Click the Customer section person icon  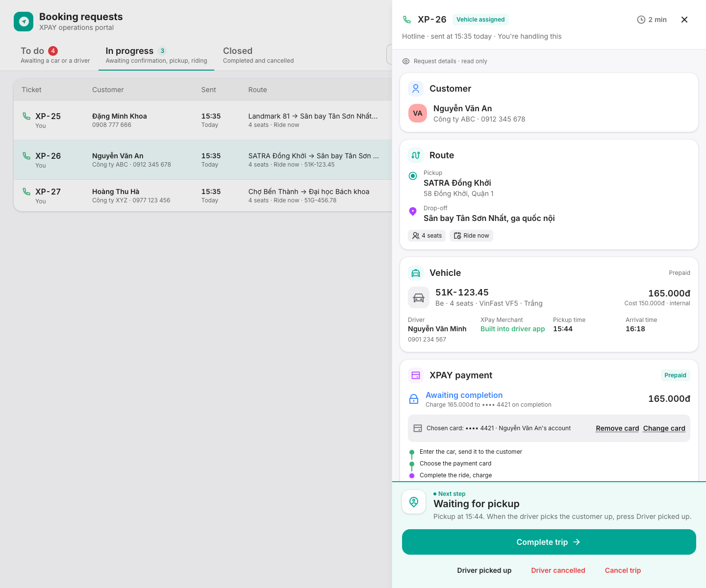416,89
